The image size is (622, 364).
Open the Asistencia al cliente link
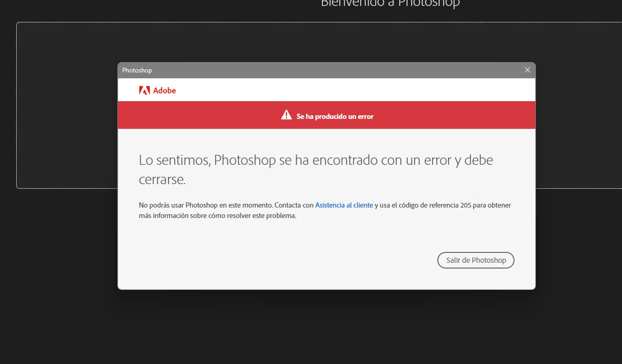(344, 205)
